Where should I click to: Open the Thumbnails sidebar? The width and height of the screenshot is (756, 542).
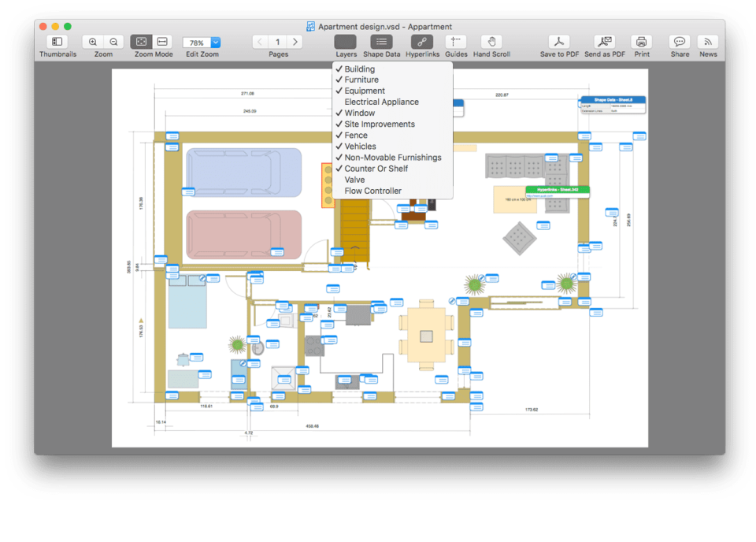(57, 42)
